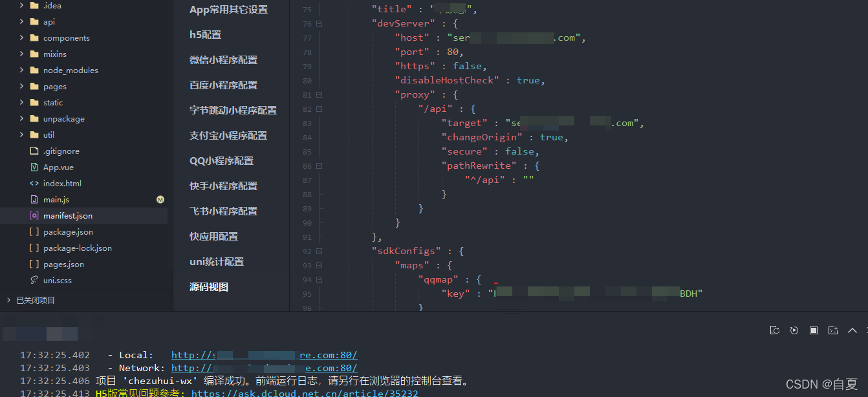The image size is (868, 397).
Task: Click the folder icon of mixins
Action: (34, 54)
